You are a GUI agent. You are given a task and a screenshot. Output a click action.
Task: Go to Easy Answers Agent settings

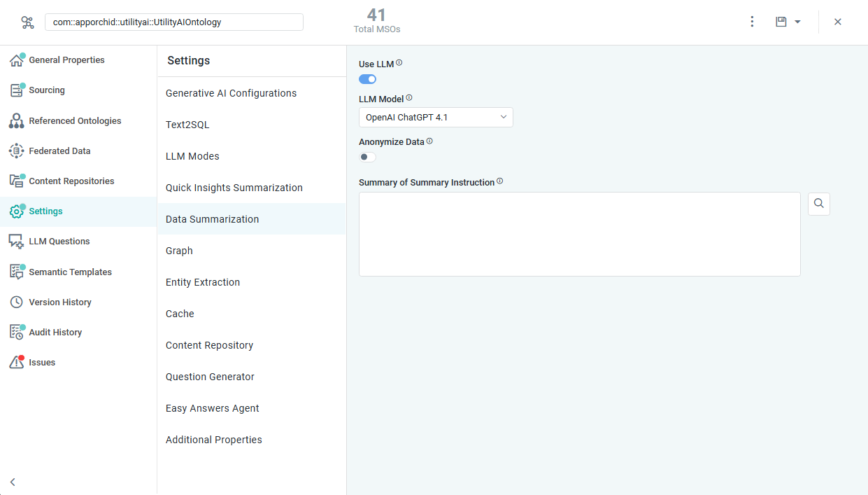click(252, 408)
